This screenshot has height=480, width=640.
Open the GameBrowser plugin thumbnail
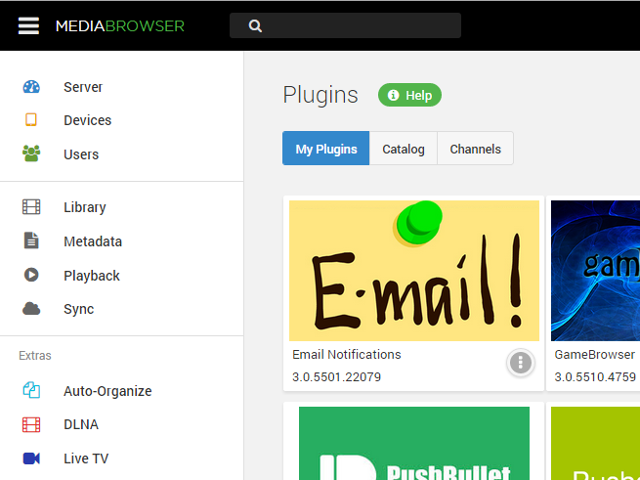596,271
